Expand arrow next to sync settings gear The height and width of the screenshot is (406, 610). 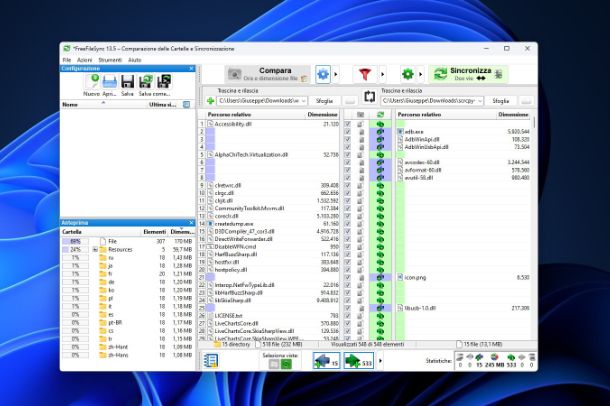(x=421, y=74)
